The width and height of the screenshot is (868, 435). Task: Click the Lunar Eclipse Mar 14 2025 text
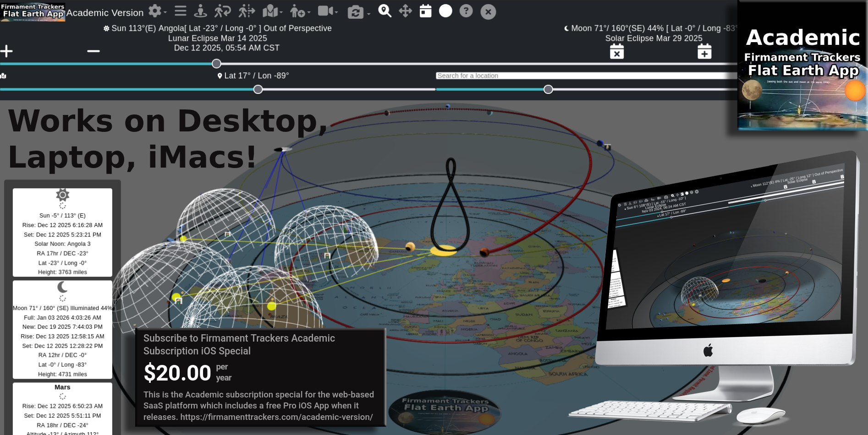click(x=217, y=38)
